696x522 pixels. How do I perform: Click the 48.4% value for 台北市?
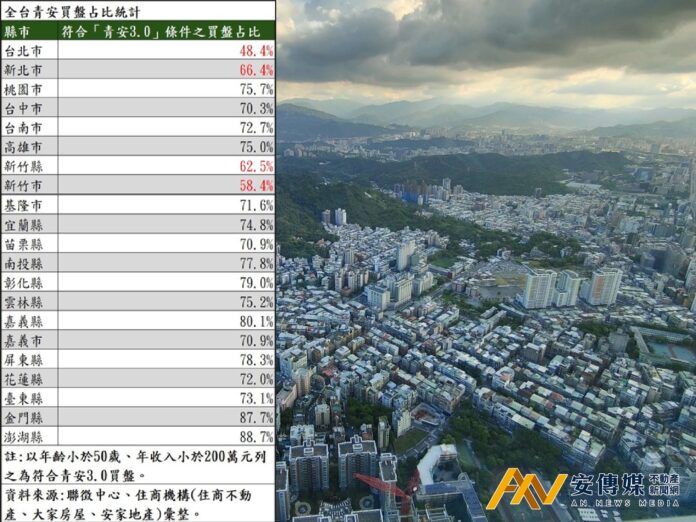257,51
